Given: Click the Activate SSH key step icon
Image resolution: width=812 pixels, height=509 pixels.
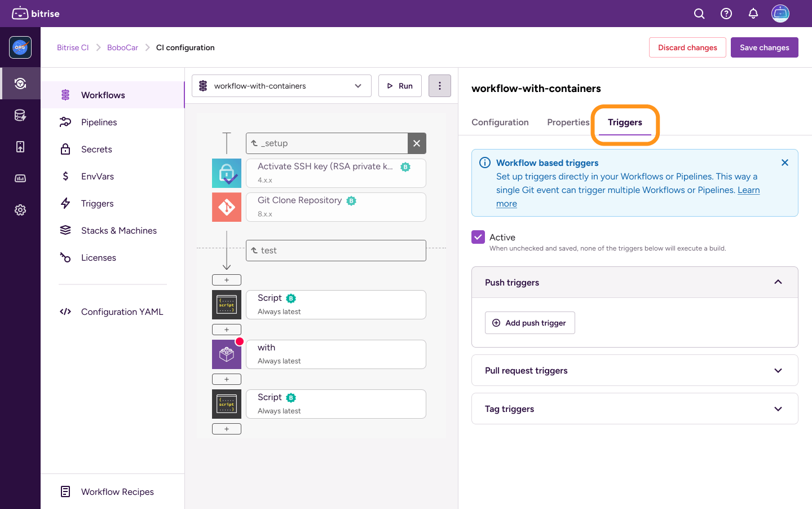Looking at the screenshot, I should tap(227, 173).
